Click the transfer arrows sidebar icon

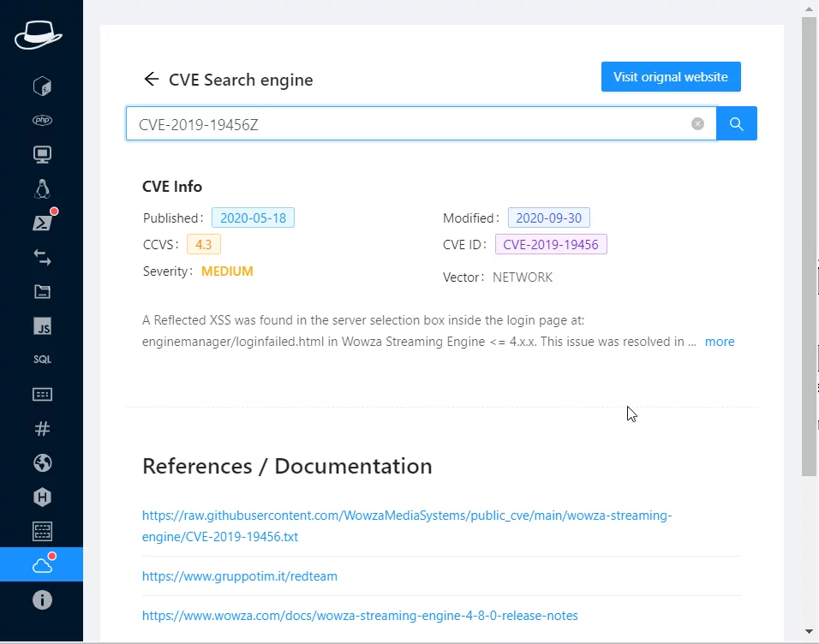click(x=42, y=257)
